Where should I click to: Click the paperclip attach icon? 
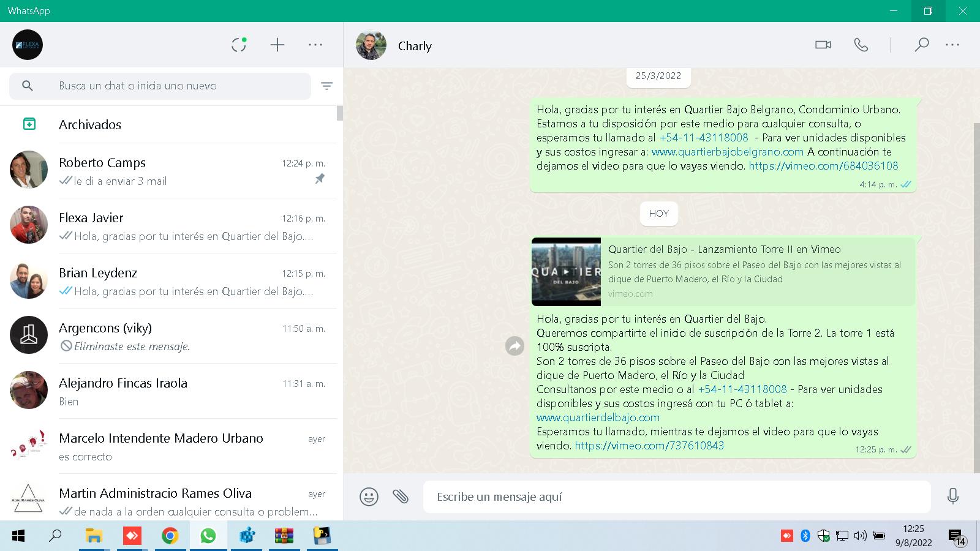(401, 497)
